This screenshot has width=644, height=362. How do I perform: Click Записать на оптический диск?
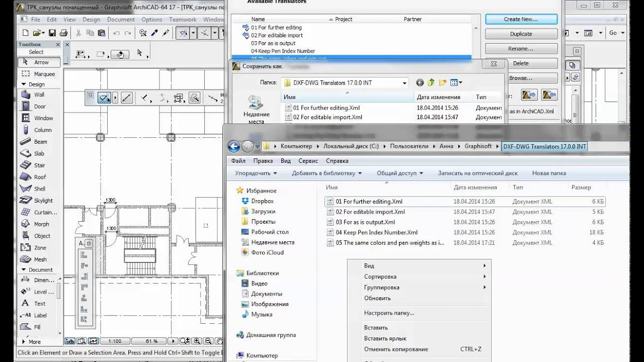coord(477,173)
